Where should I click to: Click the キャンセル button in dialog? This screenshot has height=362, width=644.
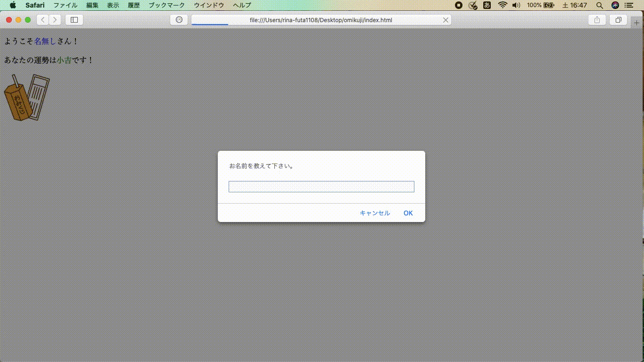point(375,213)
